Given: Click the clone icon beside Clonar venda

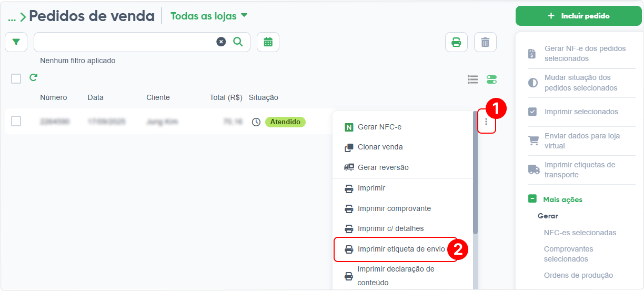Looking at the screenshot, I should (349, 147).
